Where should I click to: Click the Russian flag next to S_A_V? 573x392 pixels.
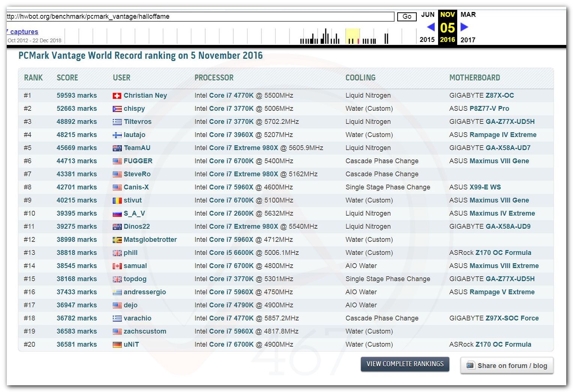click(x=117, y=214)
